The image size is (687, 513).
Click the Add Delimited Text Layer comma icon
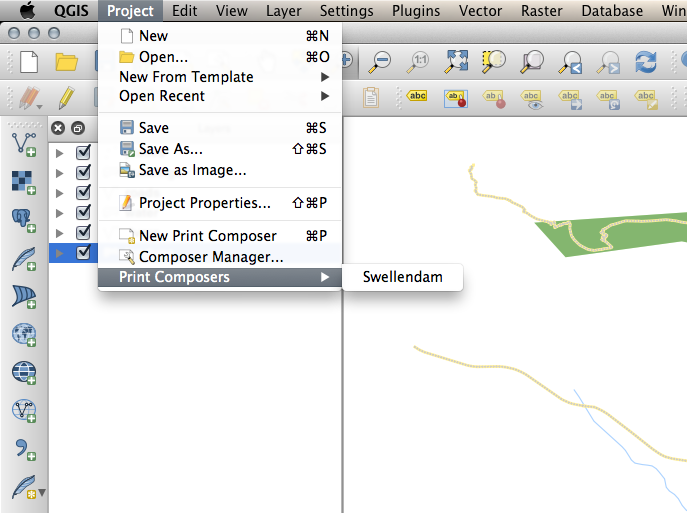coord(23,449)
